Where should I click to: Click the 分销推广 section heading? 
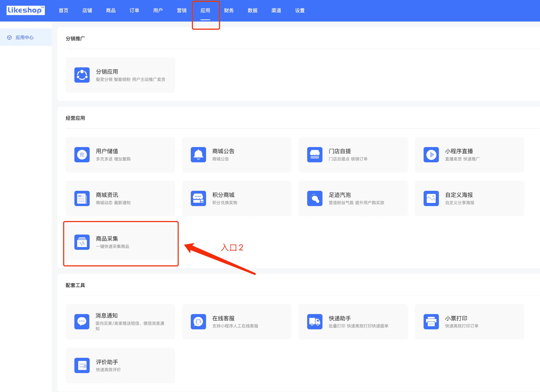coord(75,39)
